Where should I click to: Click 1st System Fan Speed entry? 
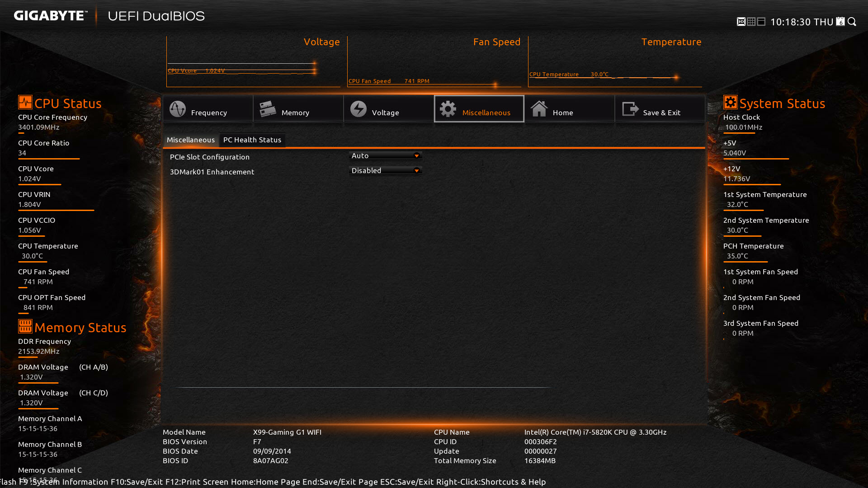761,277
